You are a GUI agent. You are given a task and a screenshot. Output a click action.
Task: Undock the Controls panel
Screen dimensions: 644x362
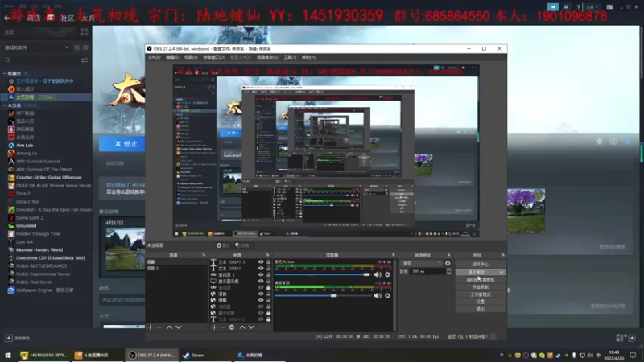coord(502,255)
